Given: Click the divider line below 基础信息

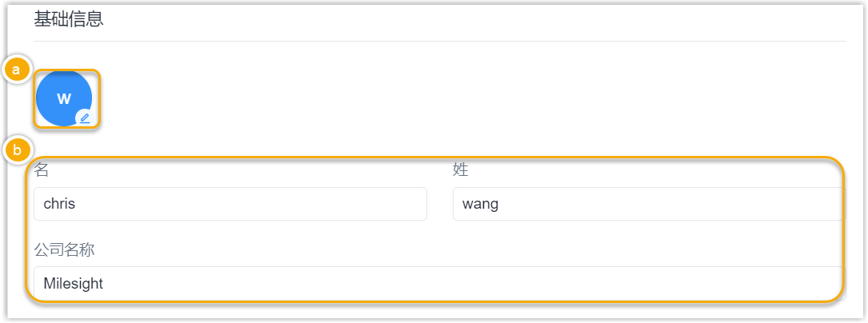Looking at the screenshot, I should click(x=439, y=41).
